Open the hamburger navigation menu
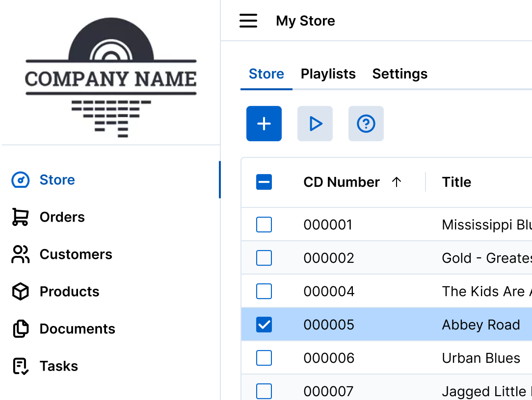The width and height of the screenshot is (532, 400). [248, 21]
